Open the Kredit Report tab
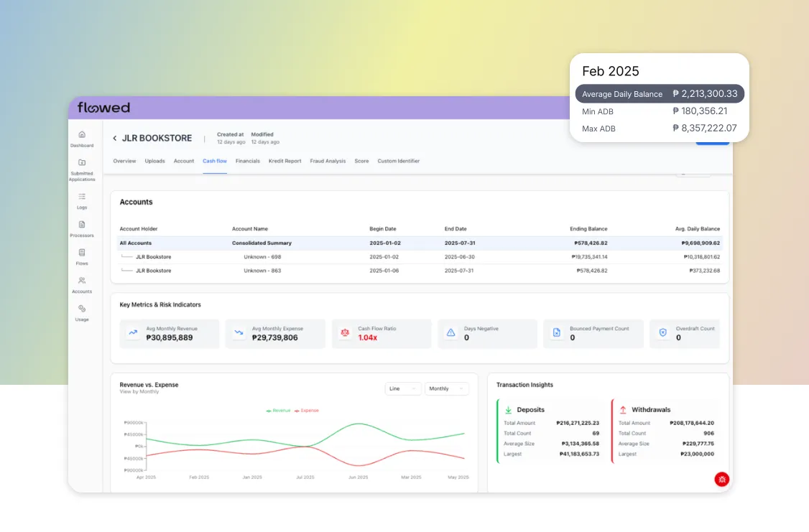The width and height of the screenshot is (809, 532). [x=285, y=161]
